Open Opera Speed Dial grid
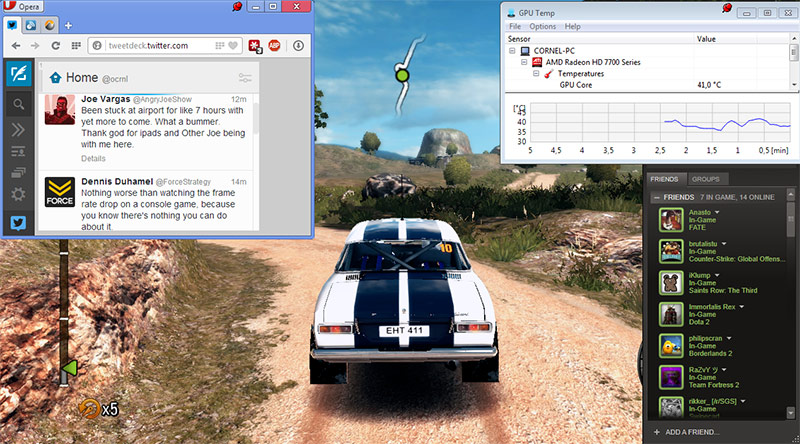The width and height of the screenshot is (800, 444). [76, 45]
